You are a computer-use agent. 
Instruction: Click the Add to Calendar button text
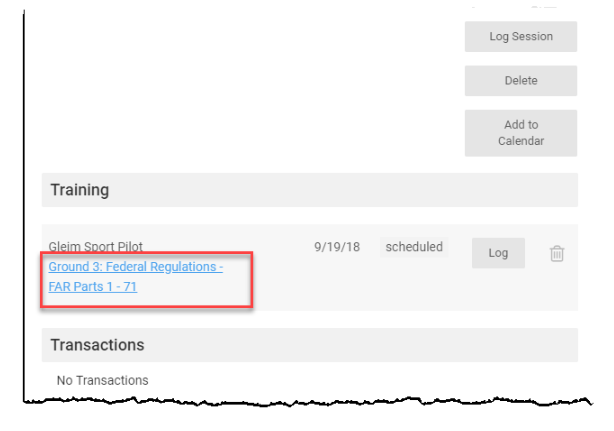point(521,133)
